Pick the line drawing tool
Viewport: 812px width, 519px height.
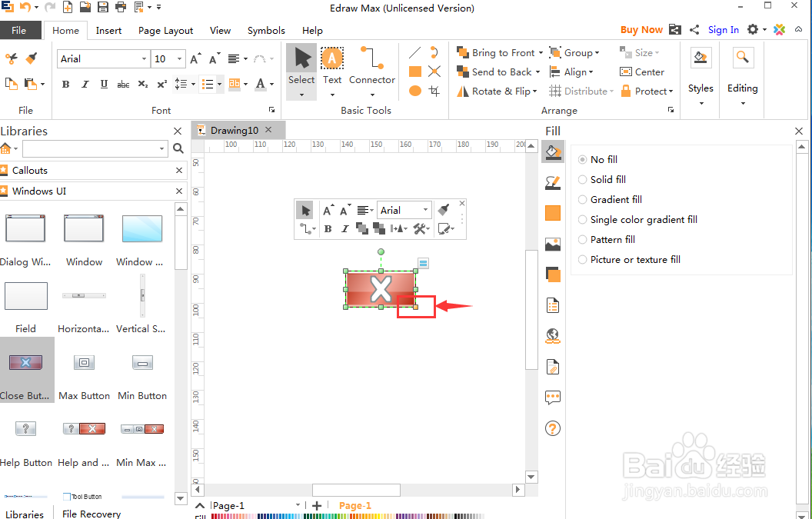pyautogui.click(x=414, y=52)
